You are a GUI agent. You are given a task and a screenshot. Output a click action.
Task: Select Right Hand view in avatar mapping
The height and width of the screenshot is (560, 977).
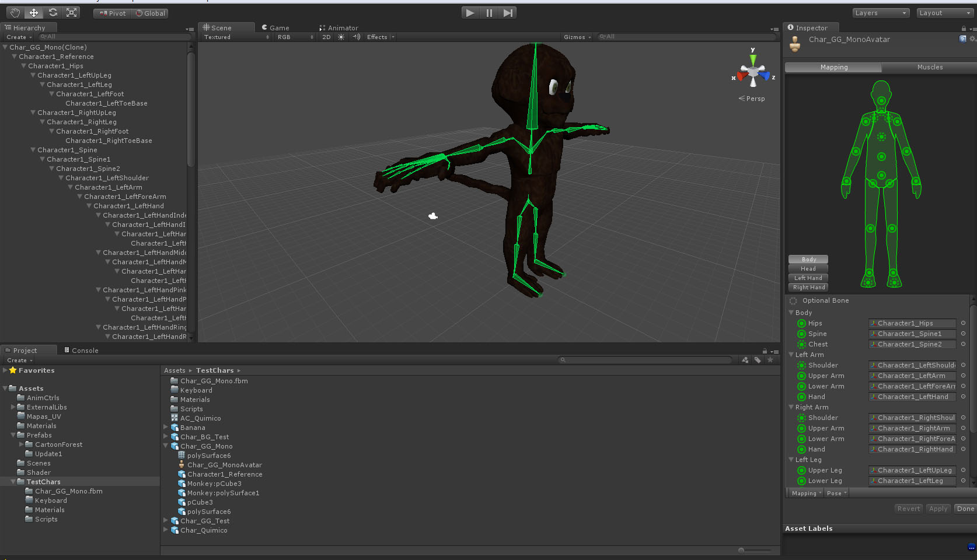click(808, 288)
